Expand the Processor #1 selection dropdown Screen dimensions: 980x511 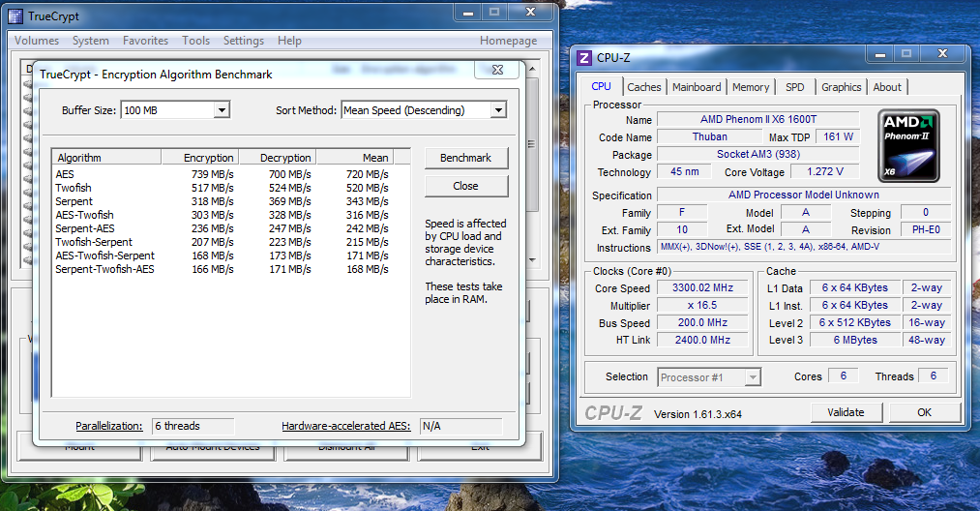point(753,377)
